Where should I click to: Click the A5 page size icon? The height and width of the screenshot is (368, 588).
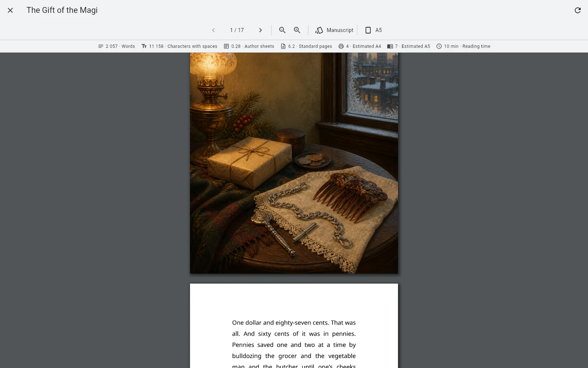click(368, 30)
